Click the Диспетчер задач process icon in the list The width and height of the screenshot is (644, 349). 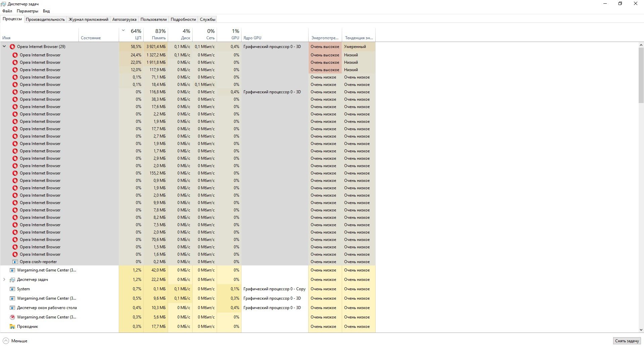(x=12, y=280)
